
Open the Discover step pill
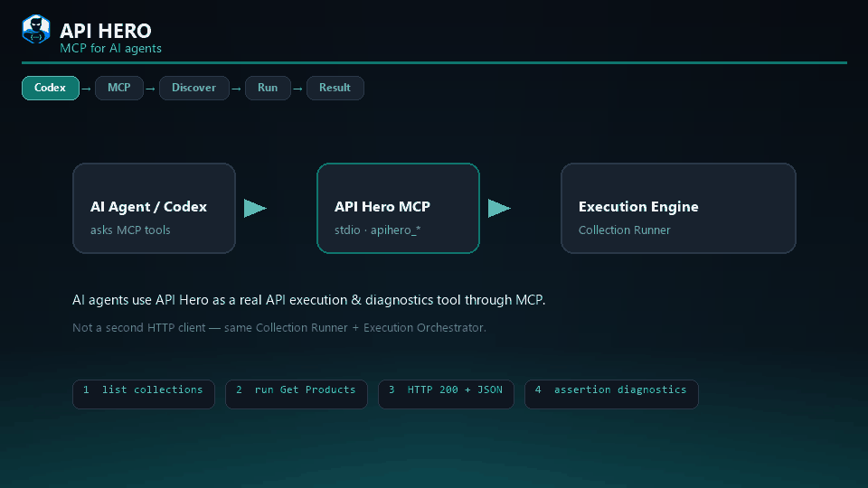(193, 88)
